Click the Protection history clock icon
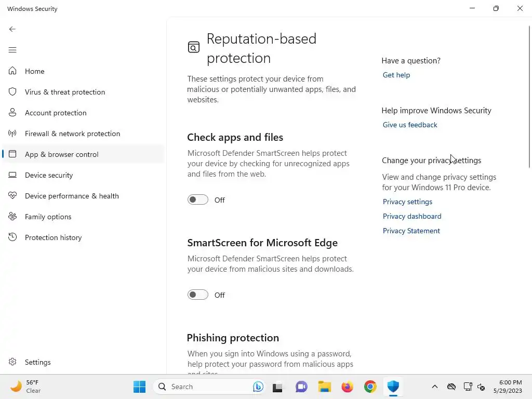The width and height of the screenshot is (532, 399). pos(13,237)
